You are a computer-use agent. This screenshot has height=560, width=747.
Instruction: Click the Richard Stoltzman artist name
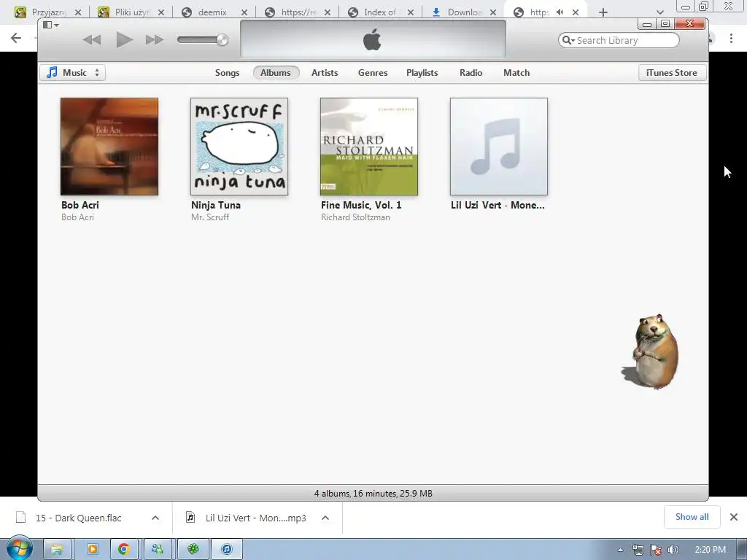pos(355,217)
